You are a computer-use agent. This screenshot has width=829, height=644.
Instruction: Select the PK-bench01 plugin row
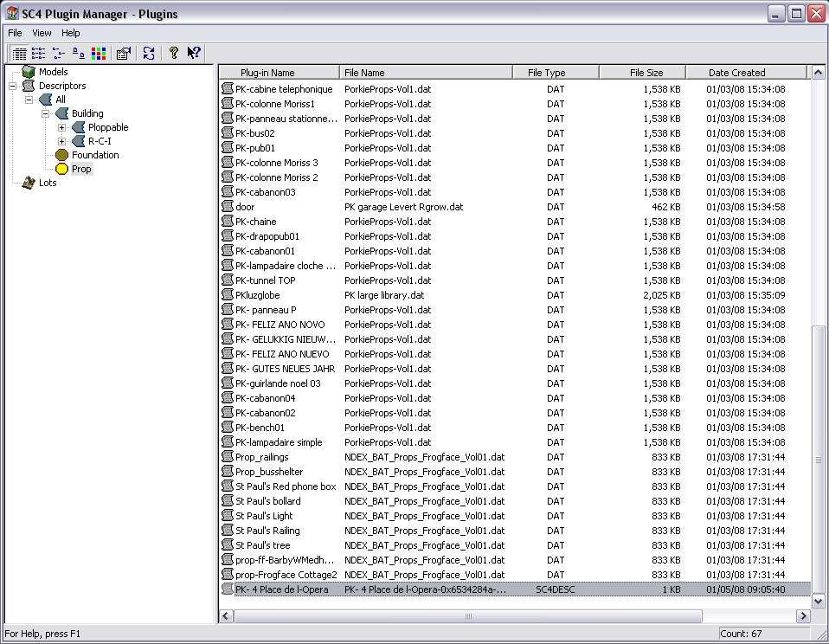point(515,428)
